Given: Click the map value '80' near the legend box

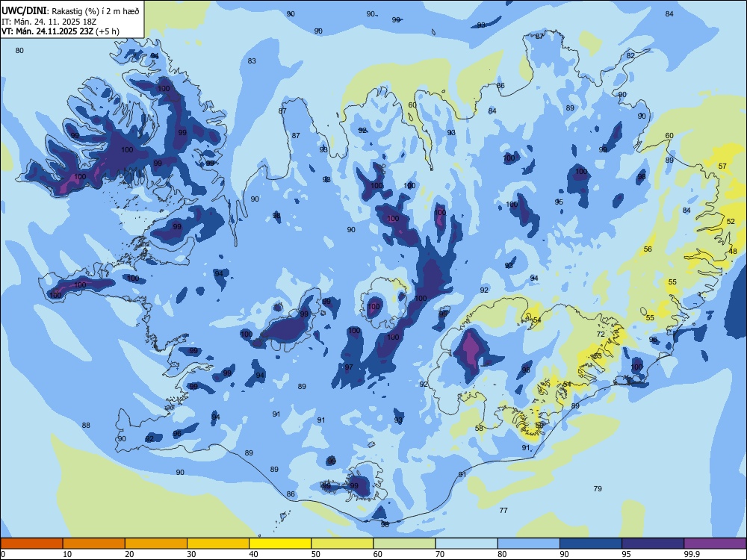Looking at the screenshot, I should pyautogui.click(x=19, y=51).
